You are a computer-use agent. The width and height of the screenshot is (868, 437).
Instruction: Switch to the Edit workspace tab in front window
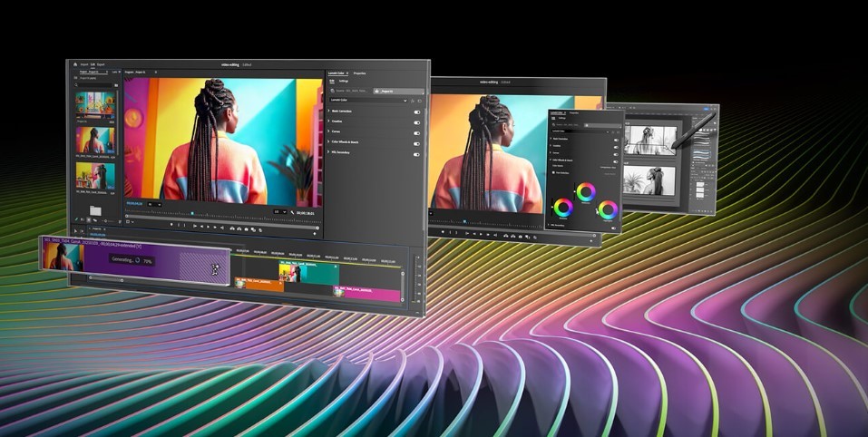pyautogui.click(x=93, y=64)
